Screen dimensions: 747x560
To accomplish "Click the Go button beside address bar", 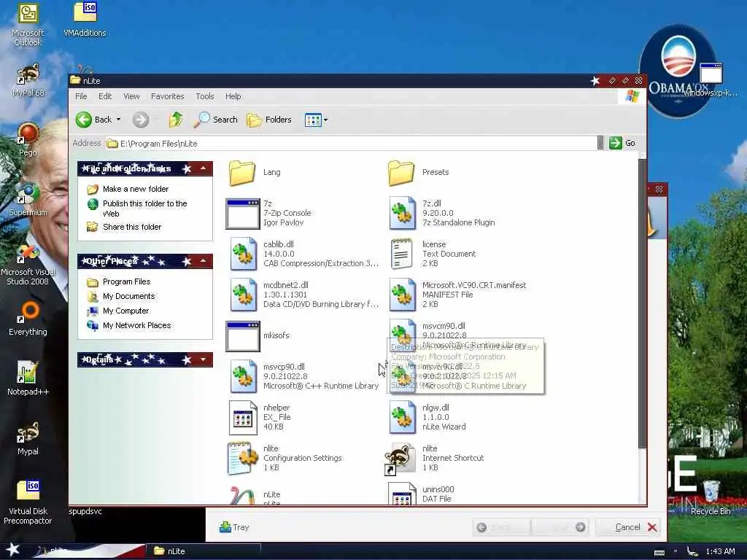I will point(622,143).
